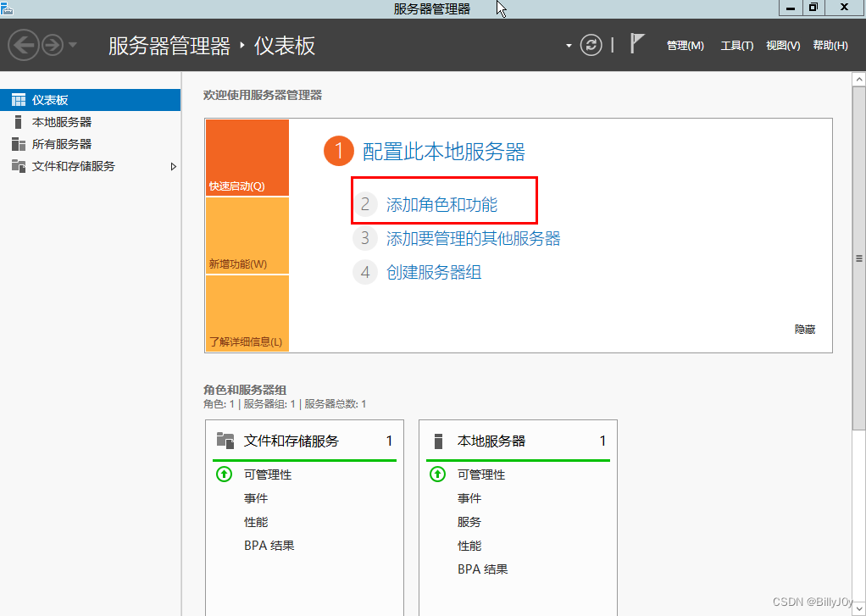The height and width of the screenshot is (616, 866).
Task: Select 仪表板 in the sidebar
Action: pos(90,100)
